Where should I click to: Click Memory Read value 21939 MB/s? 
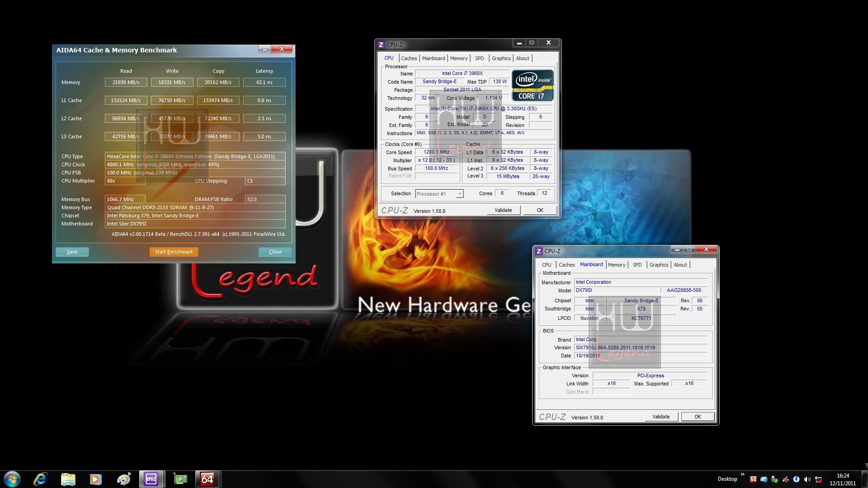tap(126, 82)
